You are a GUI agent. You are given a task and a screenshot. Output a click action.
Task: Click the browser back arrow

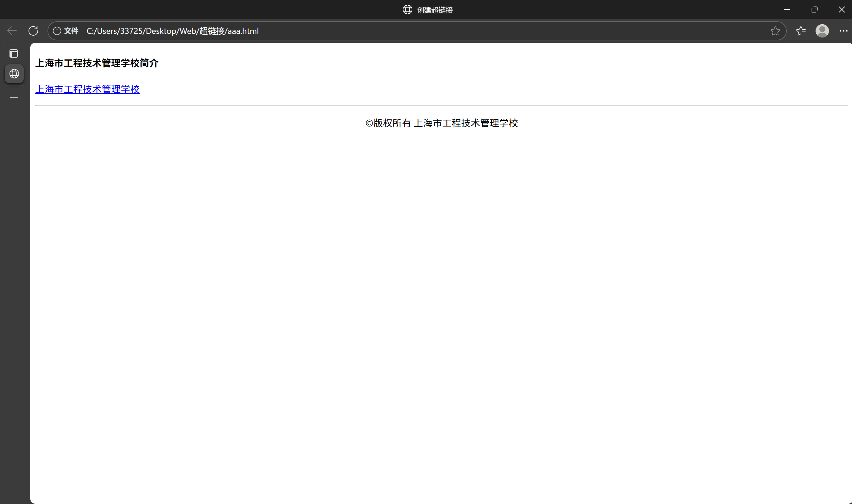pos(12,31)
